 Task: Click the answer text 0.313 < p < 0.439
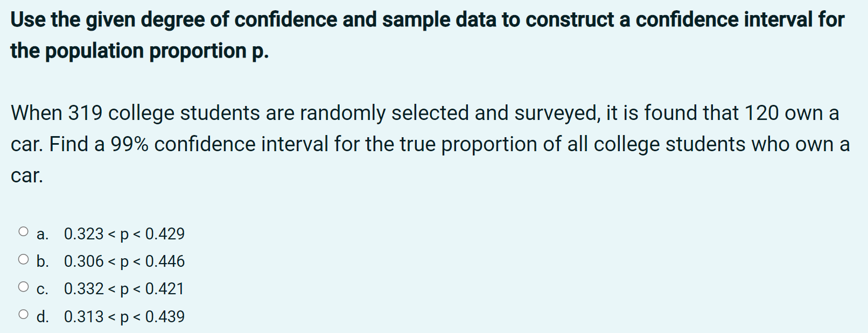tap(124, 316)
